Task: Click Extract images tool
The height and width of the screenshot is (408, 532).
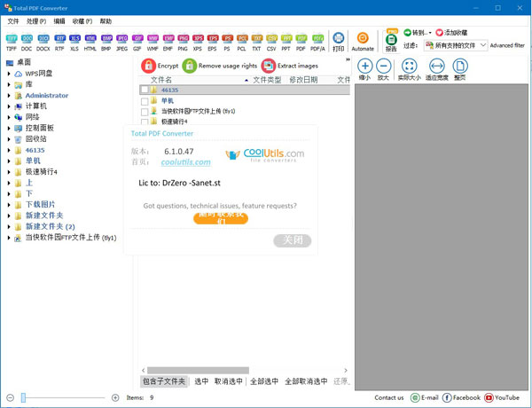Action: tap(290, 66)
